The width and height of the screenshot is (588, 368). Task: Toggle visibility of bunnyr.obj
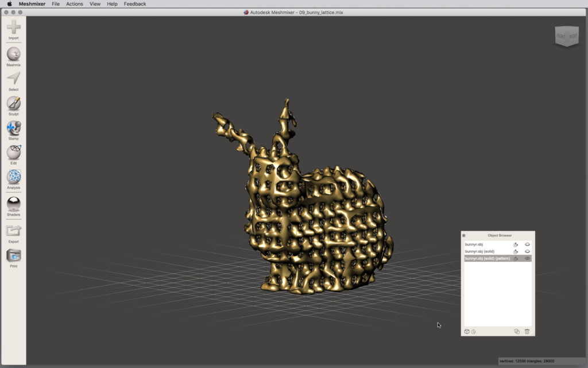(x=527, y=244)
